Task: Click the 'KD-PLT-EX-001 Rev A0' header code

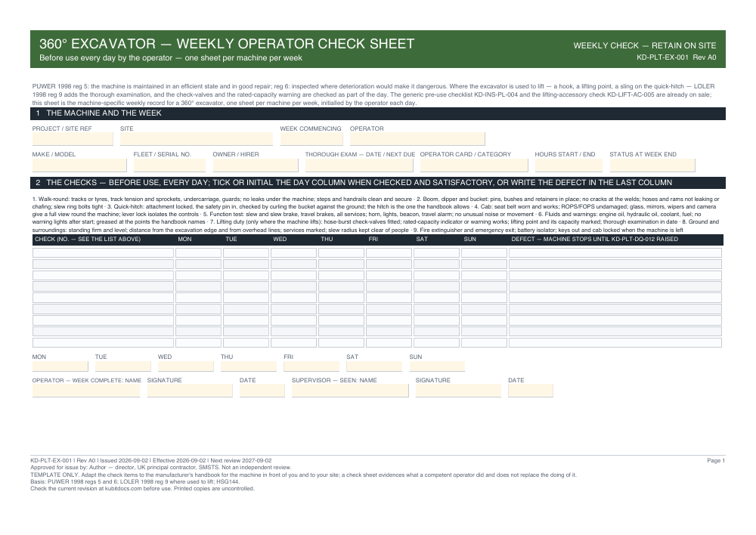Action: [x=676, y=57]
